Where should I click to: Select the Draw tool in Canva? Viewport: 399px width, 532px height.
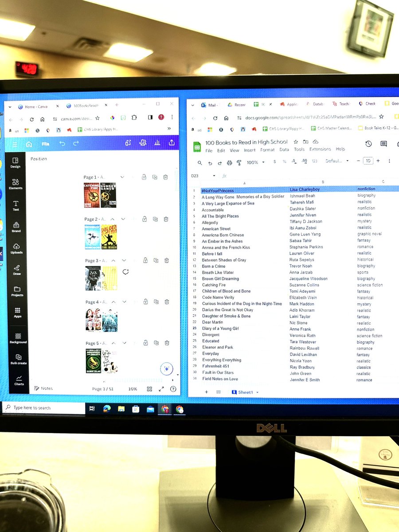click(17, 270)
